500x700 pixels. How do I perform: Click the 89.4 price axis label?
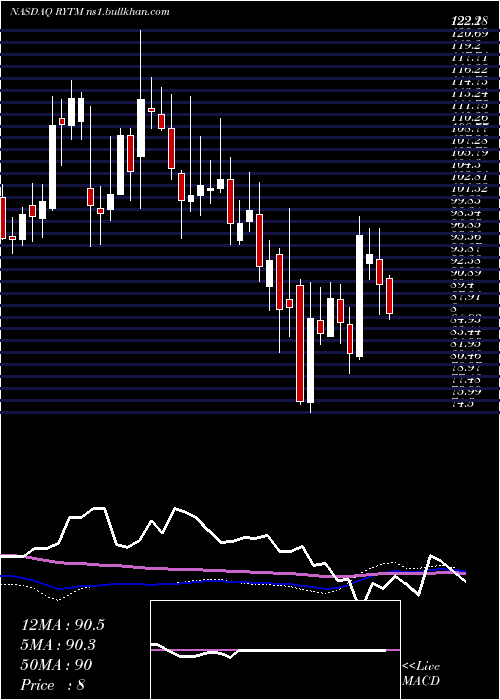point(462,285)
